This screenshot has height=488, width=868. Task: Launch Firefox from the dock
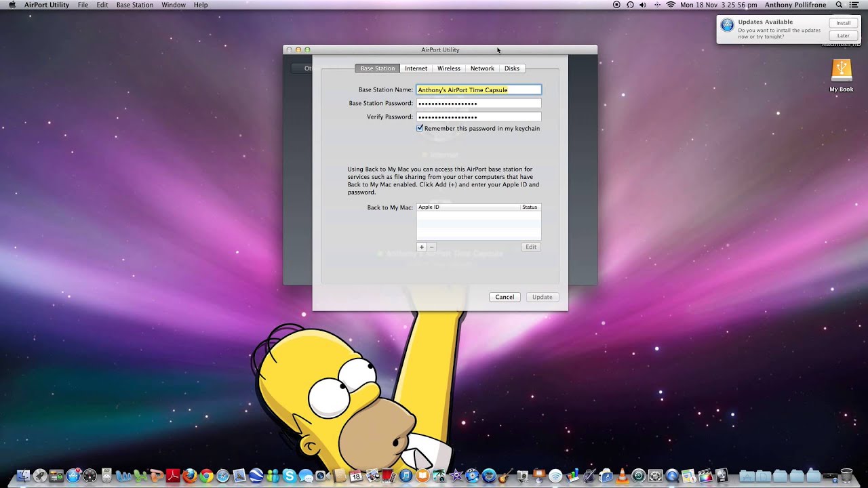190,476
